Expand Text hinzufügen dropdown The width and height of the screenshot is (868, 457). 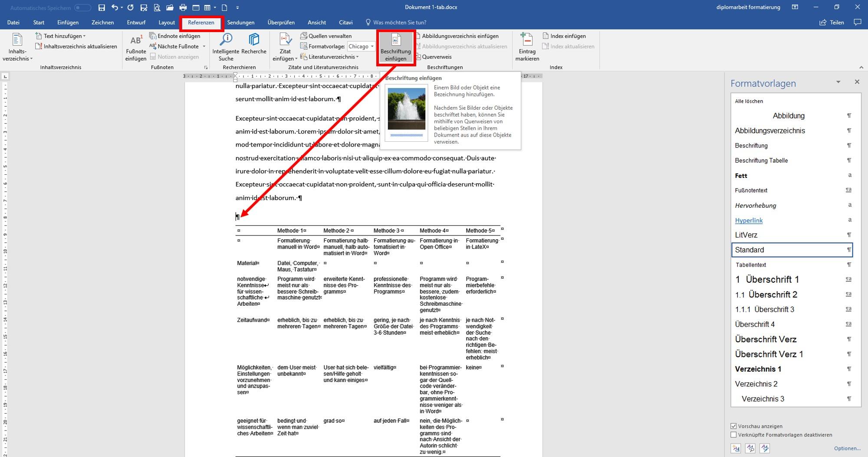pyautogui.click(x=61, y=36)
